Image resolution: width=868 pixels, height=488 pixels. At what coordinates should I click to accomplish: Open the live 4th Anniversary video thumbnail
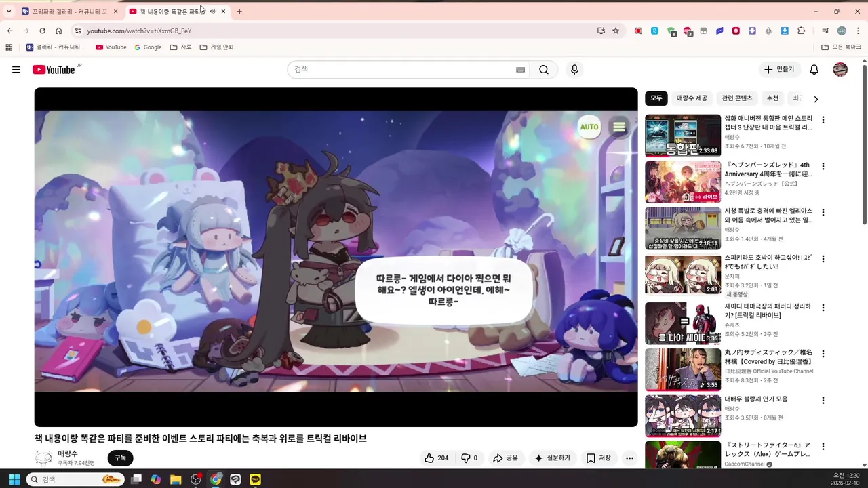coord(683,182)
